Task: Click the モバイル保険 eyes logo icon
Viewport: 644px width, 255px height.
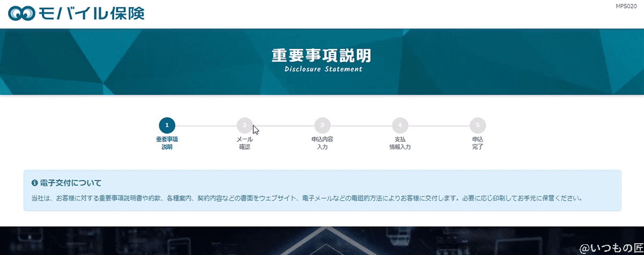Action: tap(21, 13)
